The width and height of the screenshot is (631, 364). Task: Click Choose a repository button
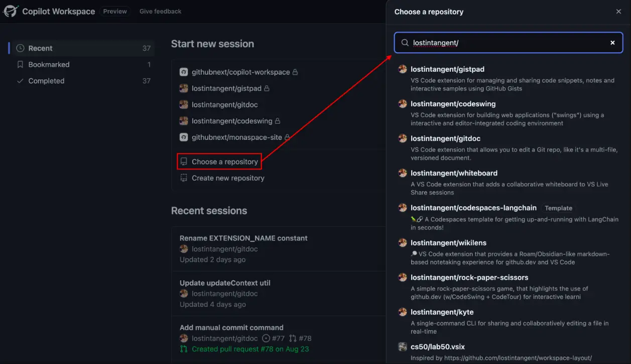pos(219,161)
